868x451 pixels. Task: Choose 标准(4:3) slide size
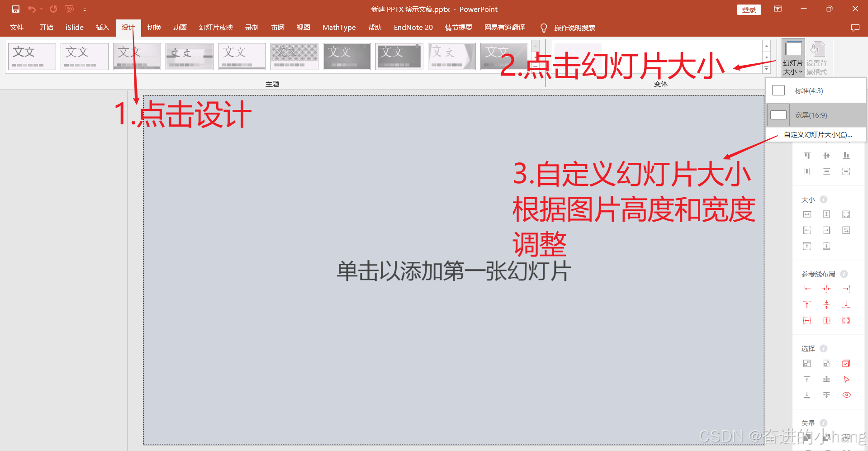pyautogui.click(x=816, y=91)
